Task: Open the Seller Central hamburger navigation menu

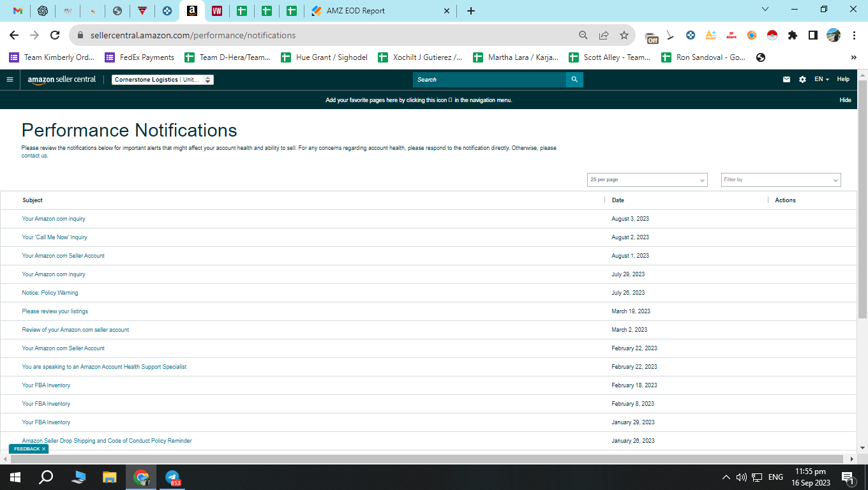Action: coord(10,80)
